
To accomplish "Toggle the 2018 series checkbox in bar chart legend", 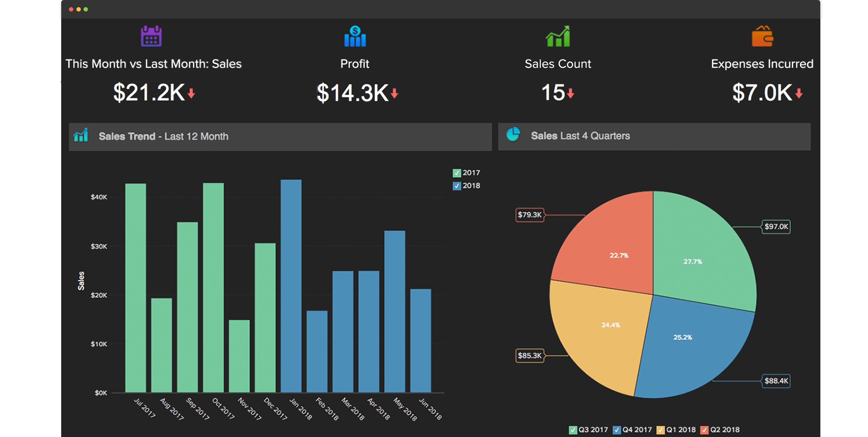I will 457,186.
